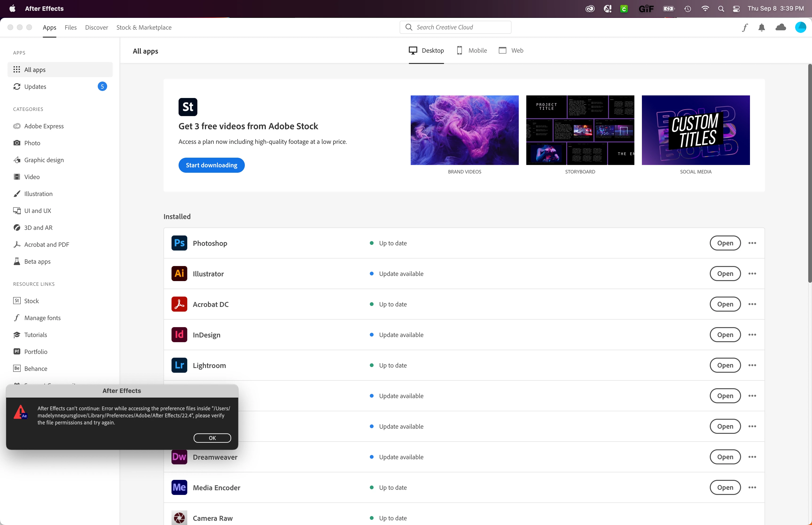The width and height of the screenshot is (812, 525).
Task: Click OK in After Effects error dialog
Action: coord(212,438)
